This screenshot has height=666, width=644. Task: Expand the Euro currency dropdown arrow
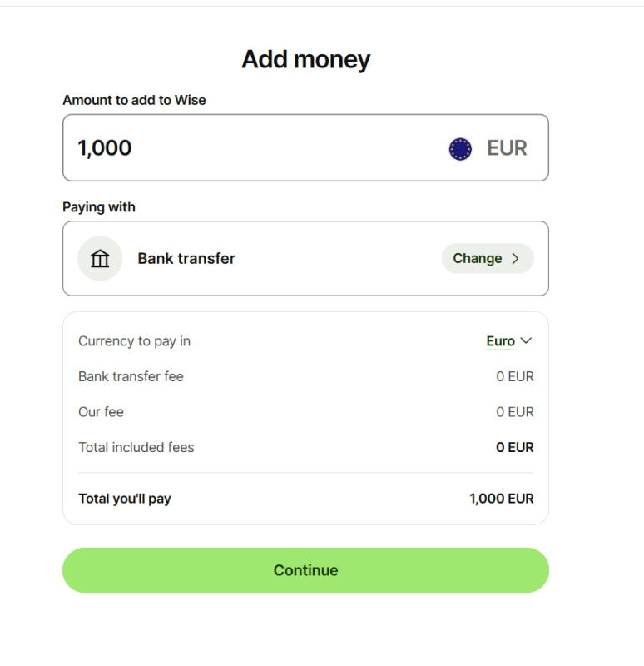[526, 340]
